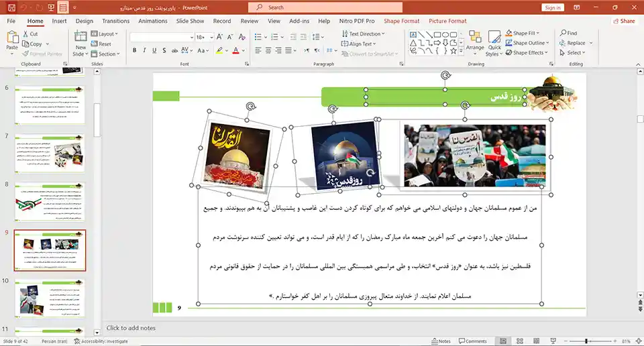This screenshot has width=644, height=346.
Task: Open Notes pane from status bar
Action: [441, 341]
